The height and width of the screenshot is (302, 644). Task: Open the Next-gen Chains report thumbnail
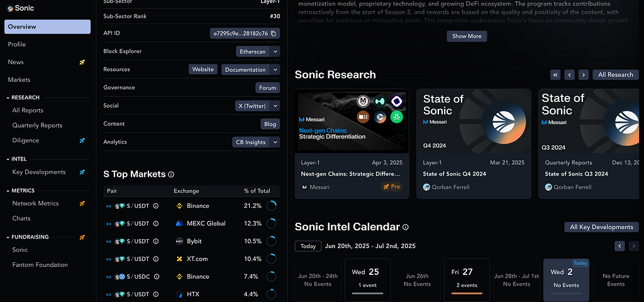tap(352, 121)
